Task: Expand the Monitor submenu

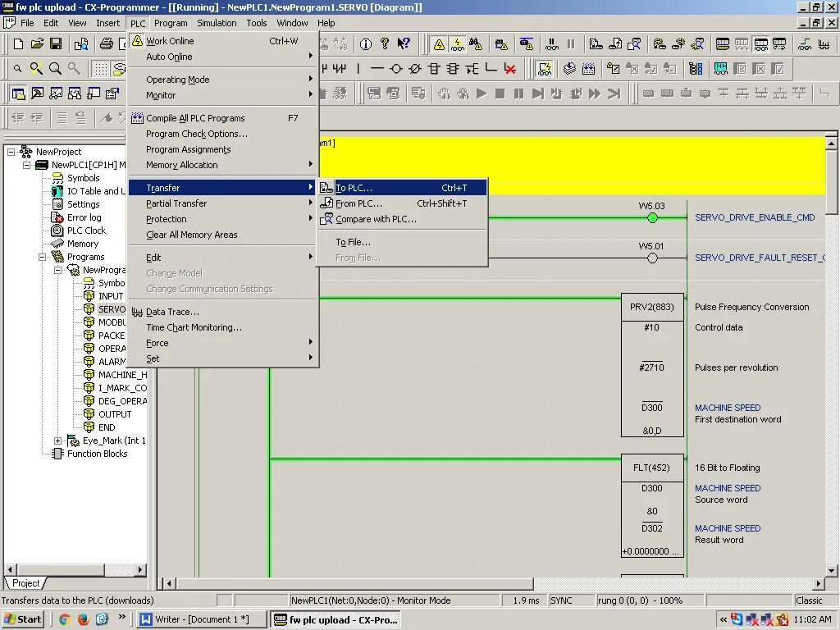Action: tap(223, 95)
